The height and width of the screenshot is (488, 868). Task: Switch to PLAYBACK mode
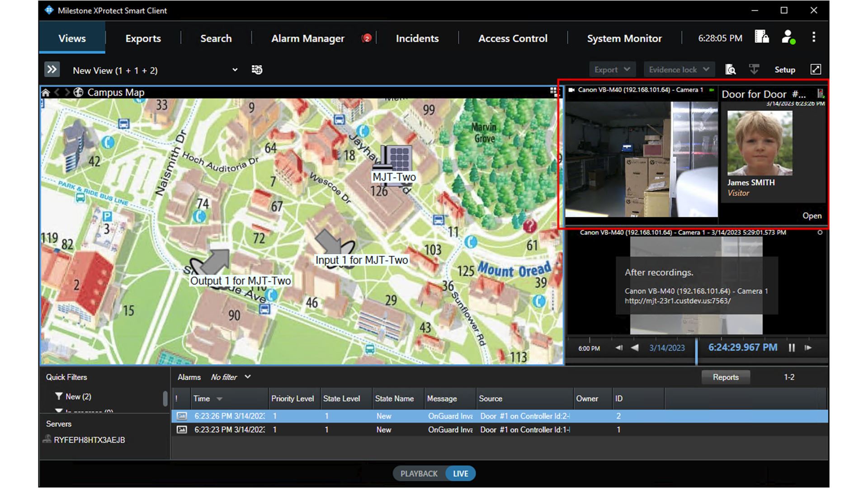[419, 474]
